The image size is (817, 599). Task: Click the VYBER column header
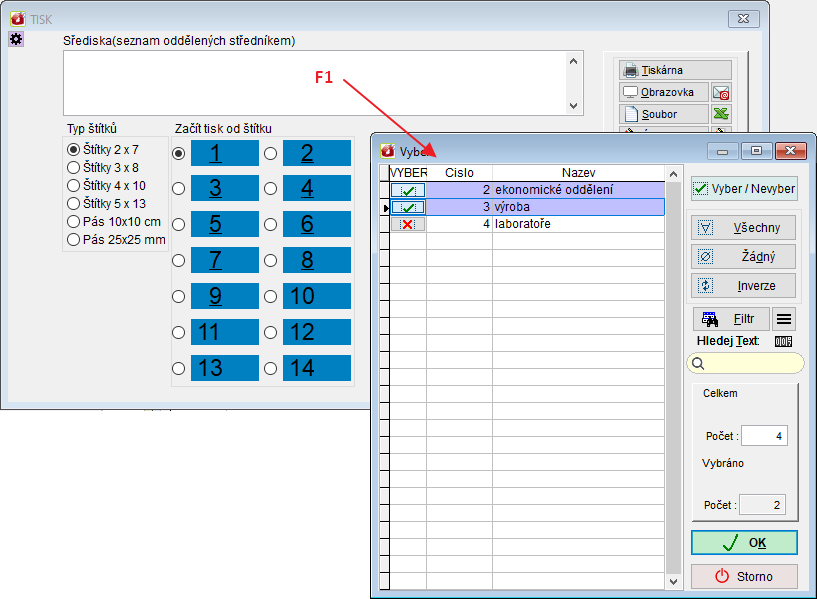[x=408, y=173]
